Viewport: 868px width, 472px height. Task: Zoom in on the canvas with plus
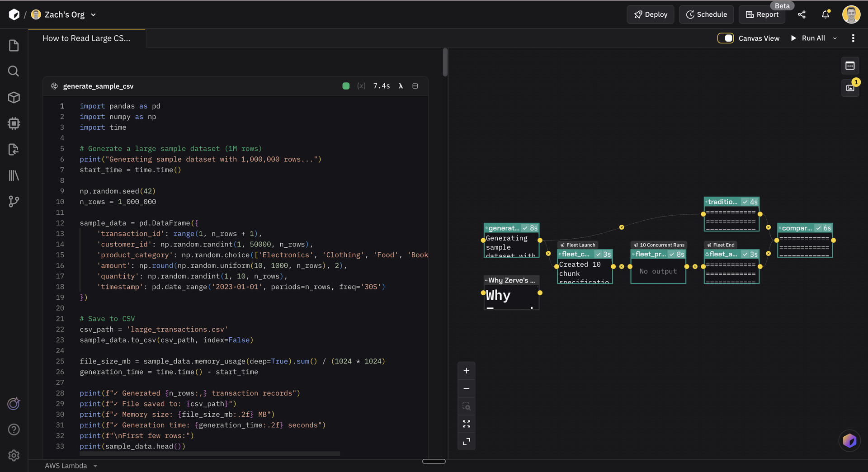(466, 371)
